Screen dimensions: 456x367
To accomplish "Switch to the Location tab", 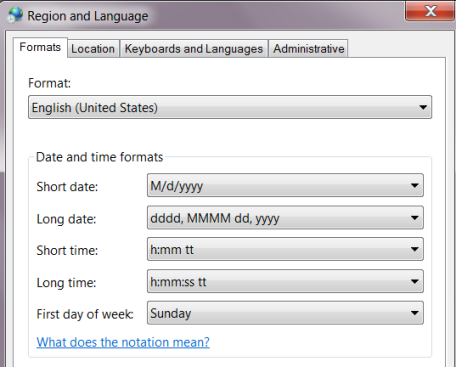I will pos(93,49).
